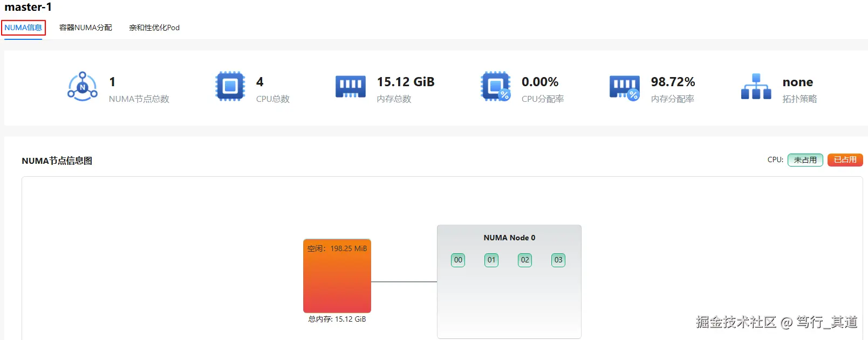
Task: Click the none topology policy value
Action: (798, 82)
